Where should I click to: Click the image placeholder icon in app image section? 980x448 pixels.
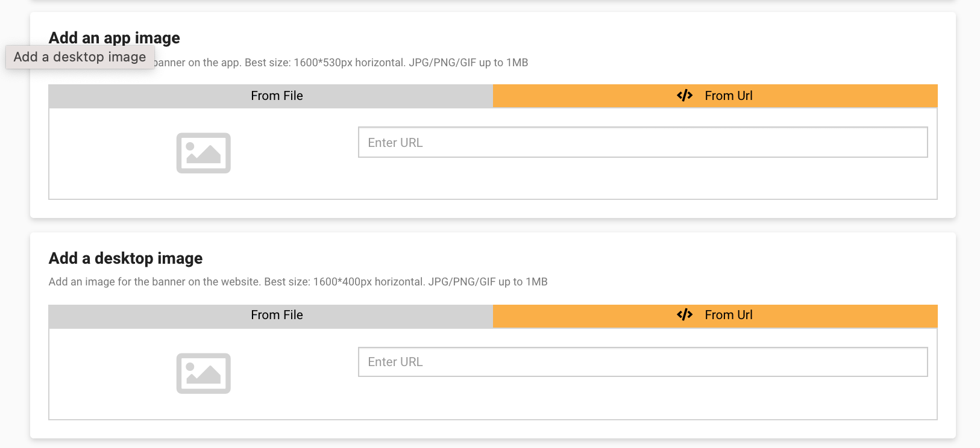point(204,153)
